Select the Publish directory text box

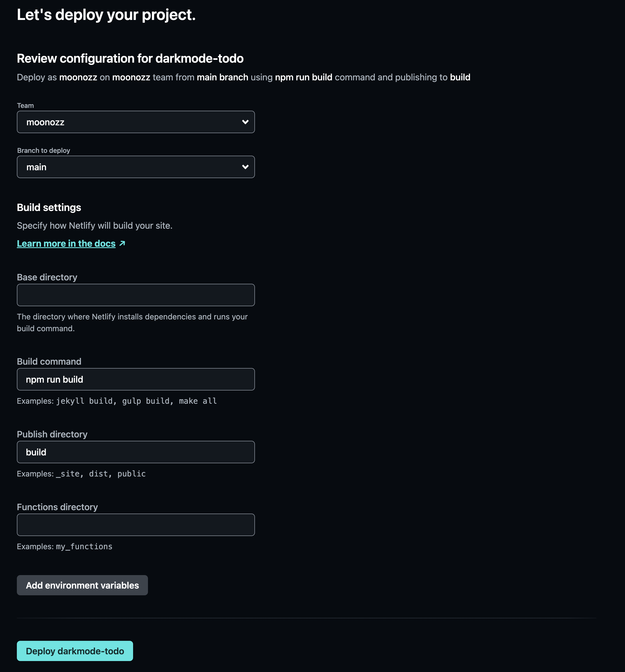136,452
